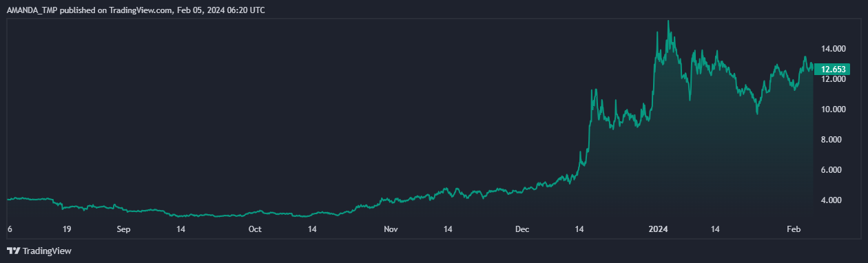Viewport: 868px width, 263px height.
Task: Click the TradingView logo
Action: click(39, 251)
